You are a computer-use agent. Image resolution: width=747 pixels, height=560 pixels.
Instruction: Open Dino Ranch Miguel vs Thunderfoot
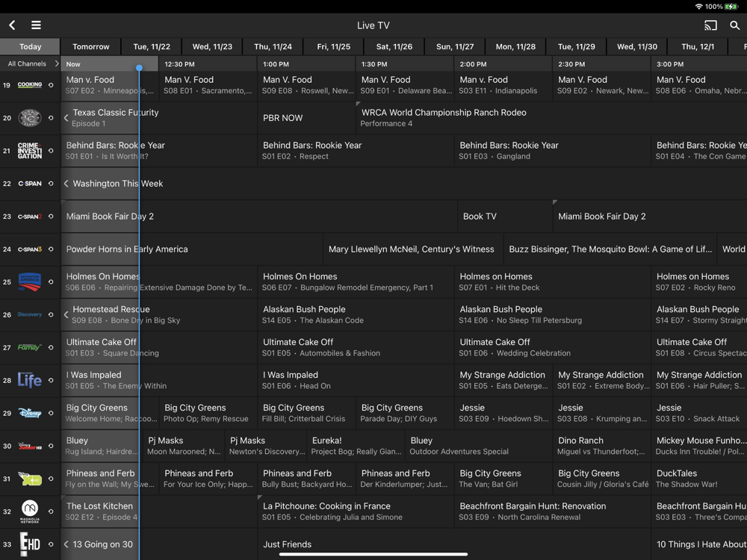tap(601, 446)
